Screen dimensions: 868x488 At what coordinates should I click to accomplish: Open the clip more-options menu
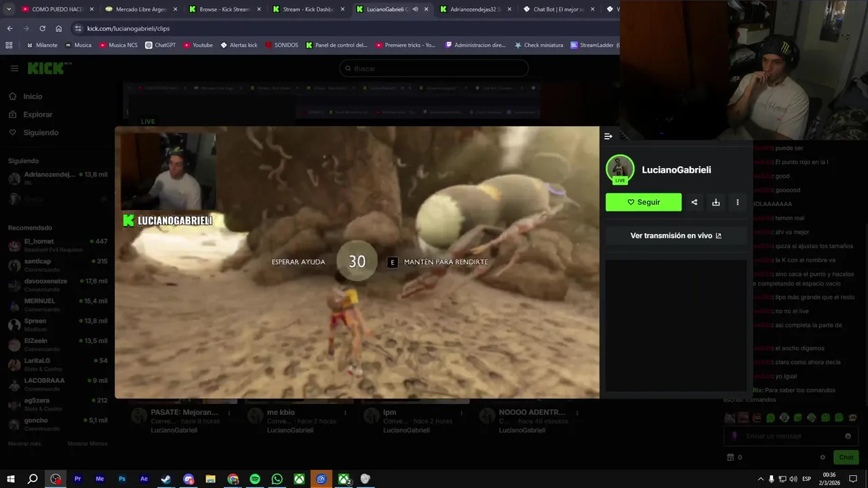[x=738, y=202]
